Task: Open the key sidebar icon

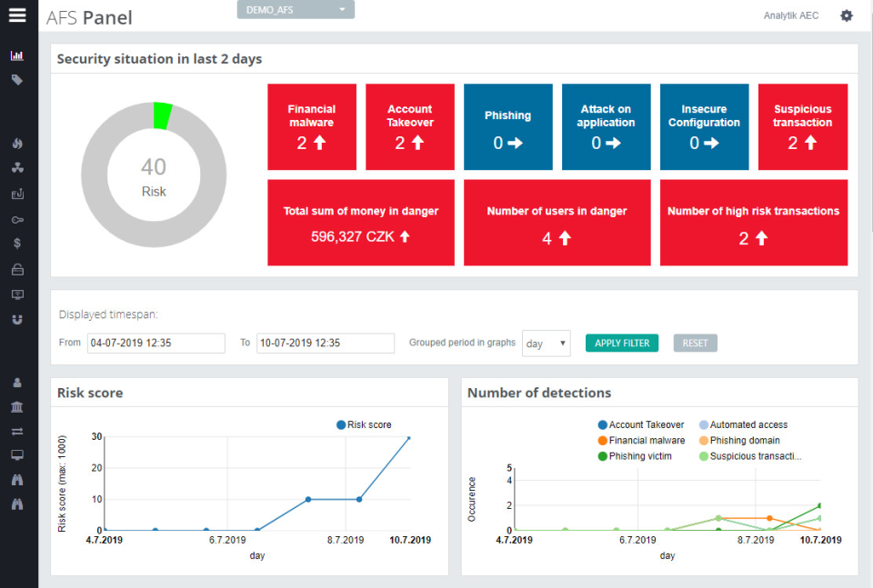Action: [x=17, y=220]
